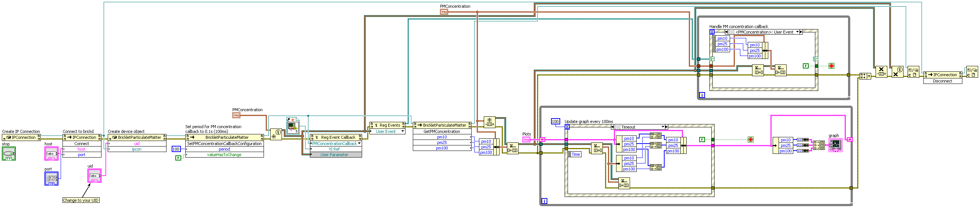Click the graph indicator terminal
Screen dimensions: 980x208
[836, 145]
